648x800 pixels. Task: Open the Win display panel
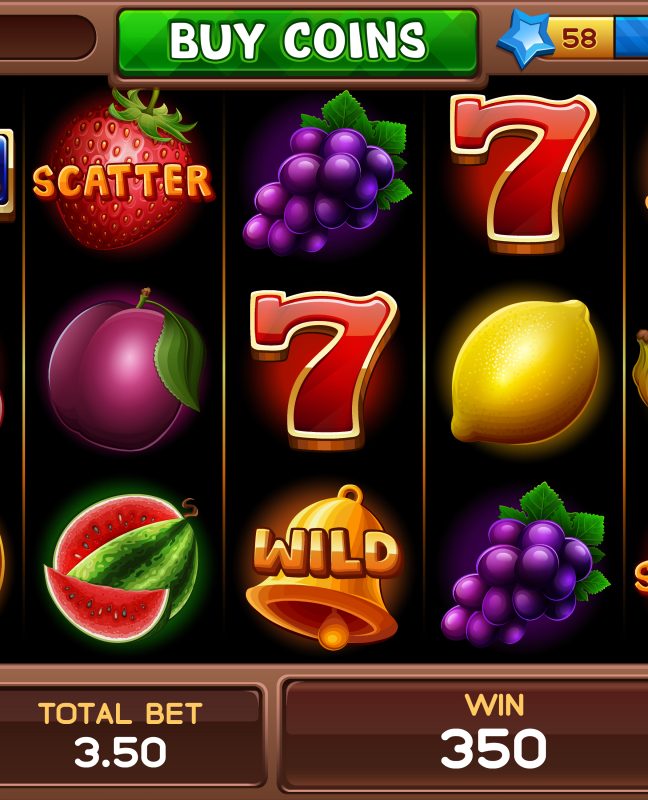click(x=464, y=734)
